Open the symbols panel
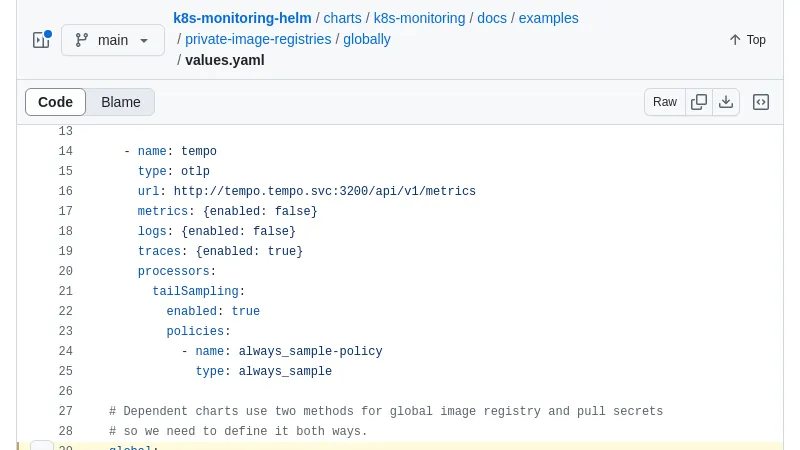800x450 pixels. (761, 102)
